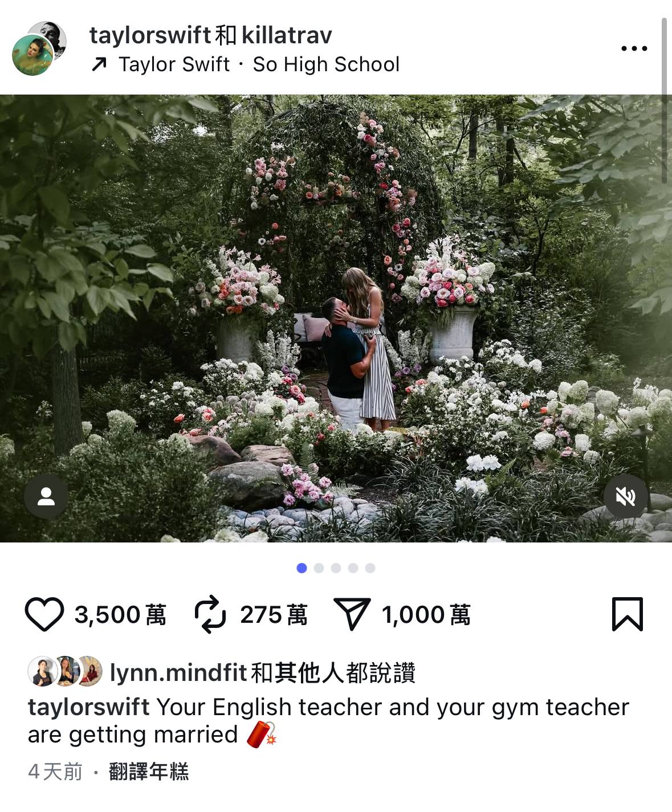
Task: View the 3,500 萬 likes count
Action: [x=120, y=615]
